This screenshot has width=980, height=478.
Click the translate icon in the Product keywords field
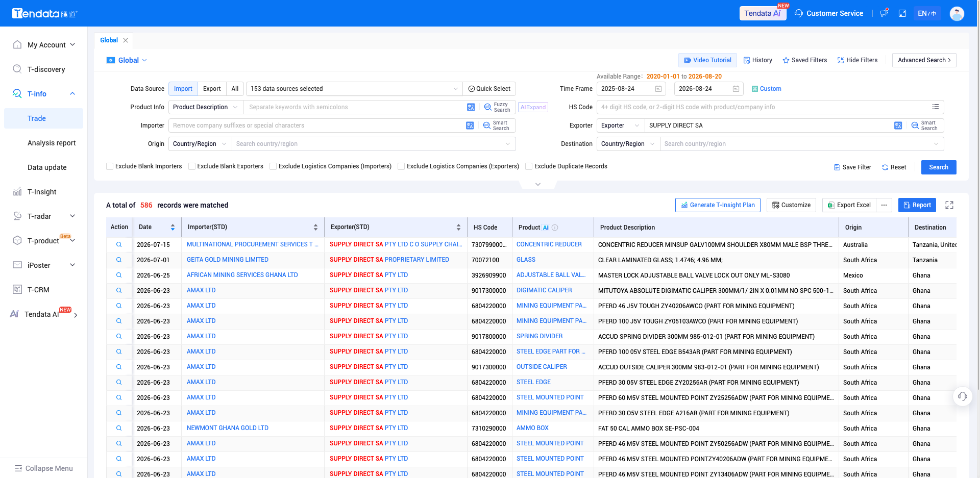pos(471,107)
